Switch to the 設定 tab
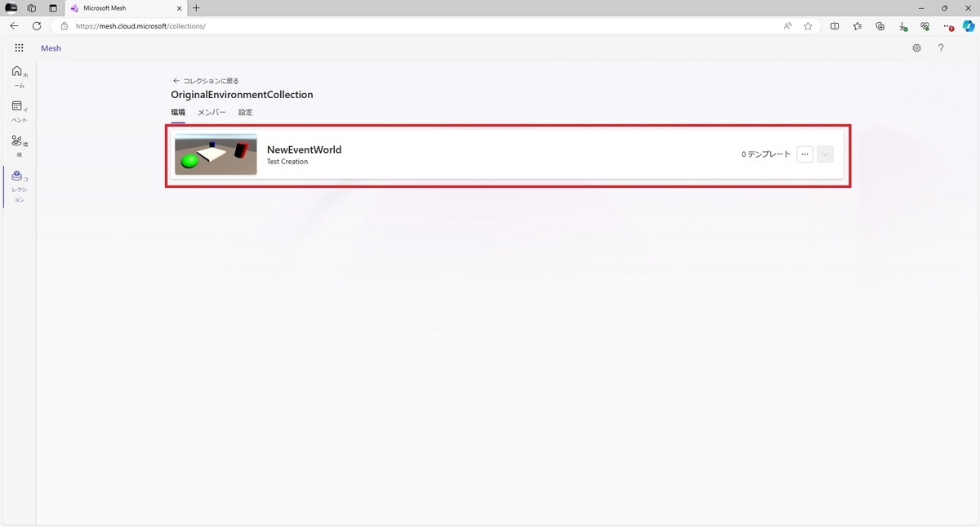980x527 pixels. click(245, 112)
